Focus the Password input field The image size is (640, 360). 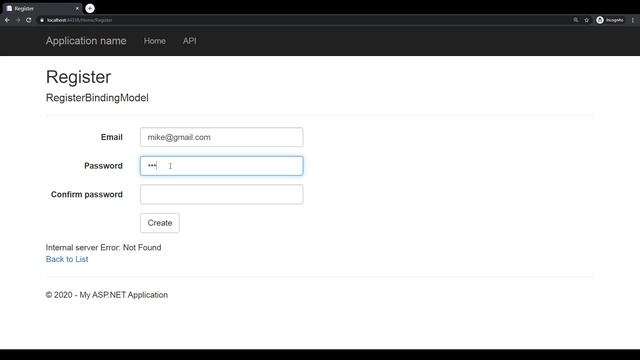(x=222, y=166)
